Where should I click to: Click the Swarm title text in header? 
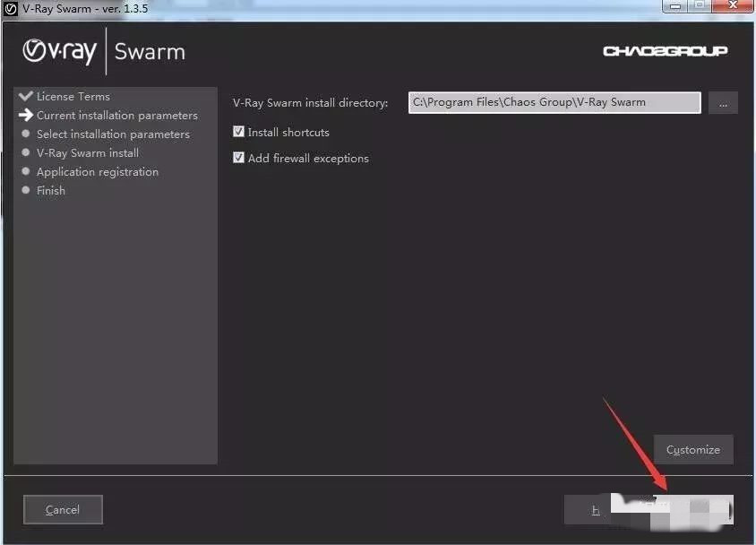pos(150,51)
